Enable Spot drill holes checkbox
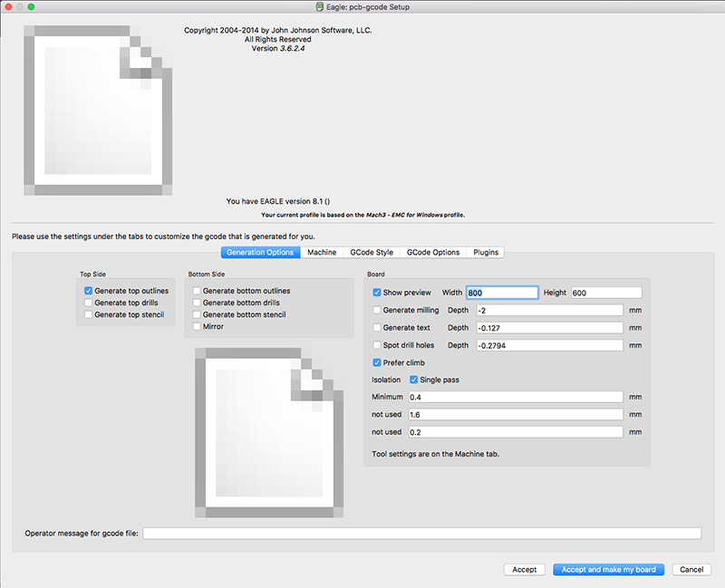This screenshot has height=588, width=725. [x=377, y=345]
